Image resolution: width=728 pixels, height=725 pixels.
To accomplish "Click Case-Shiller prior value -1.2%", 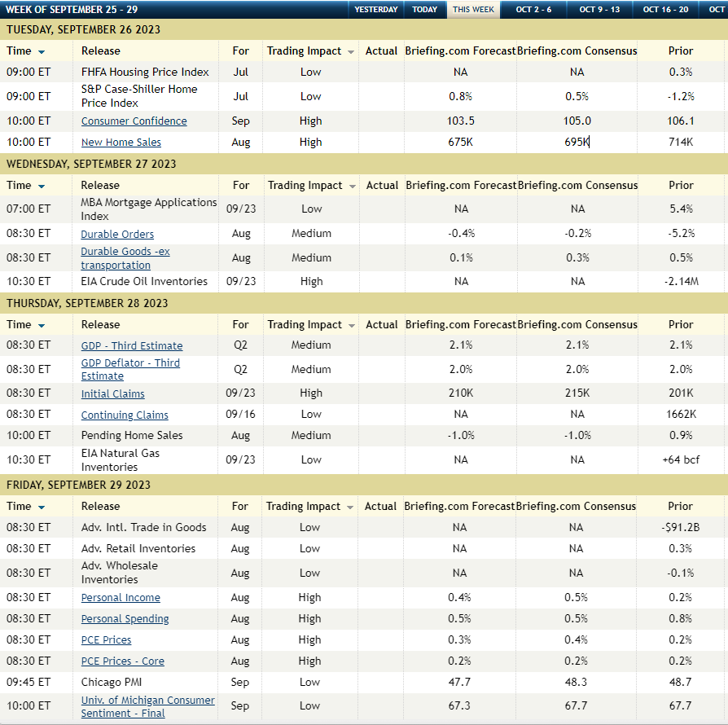I will pyautogui.click(x=681, y=96).
